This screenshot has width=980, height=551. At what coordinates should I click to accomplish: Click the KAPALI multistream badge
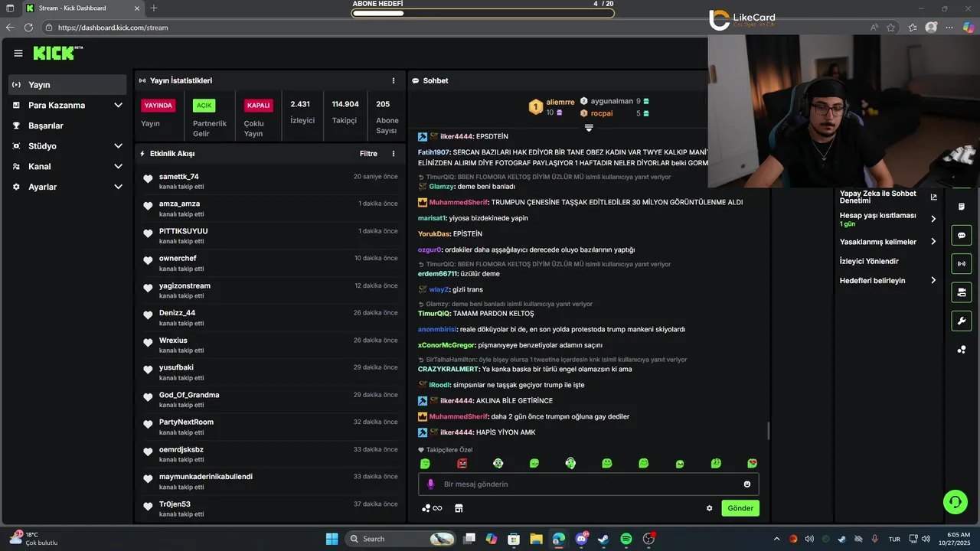coord(258,106)
